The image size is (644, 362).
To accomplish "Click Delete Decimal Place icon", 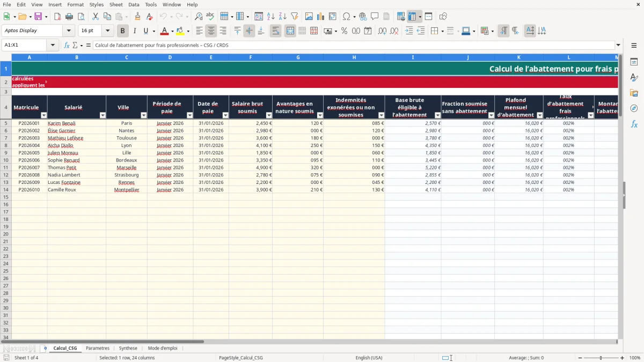I will coord(394,31).
